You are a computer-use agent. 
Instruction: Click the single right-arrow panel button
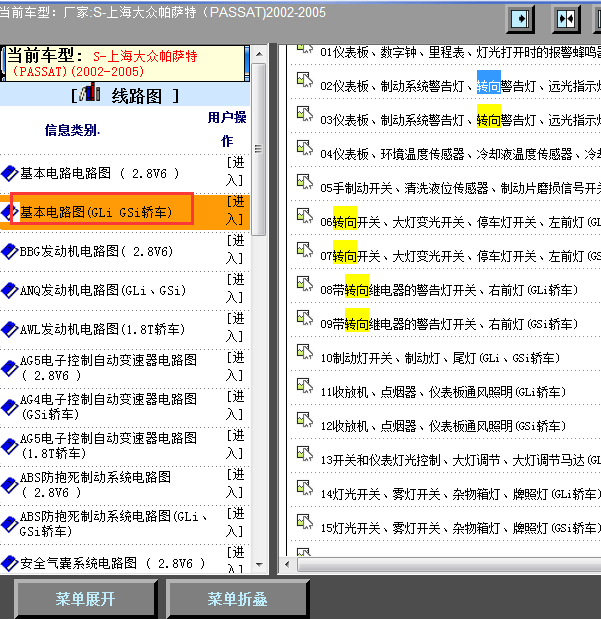point(520,19)
